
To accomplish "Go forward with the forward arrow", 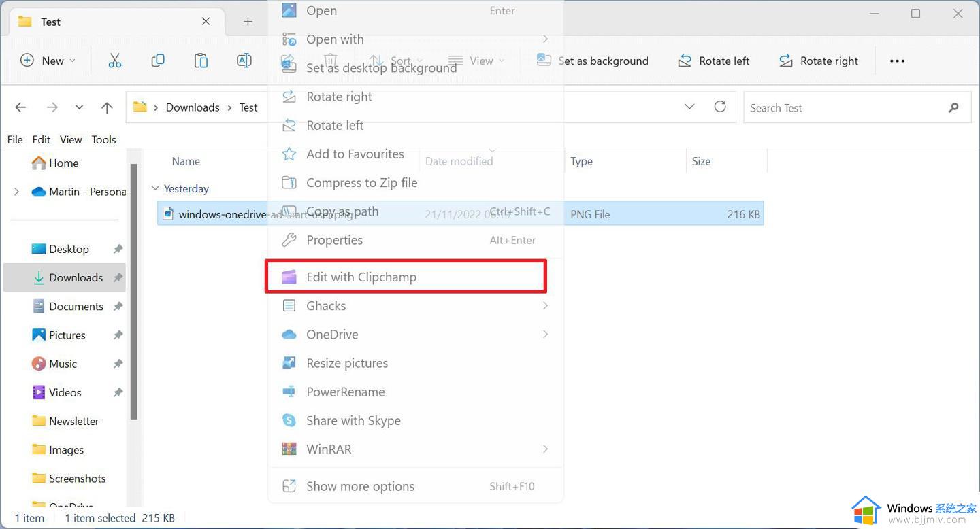I will coord(52,107).
